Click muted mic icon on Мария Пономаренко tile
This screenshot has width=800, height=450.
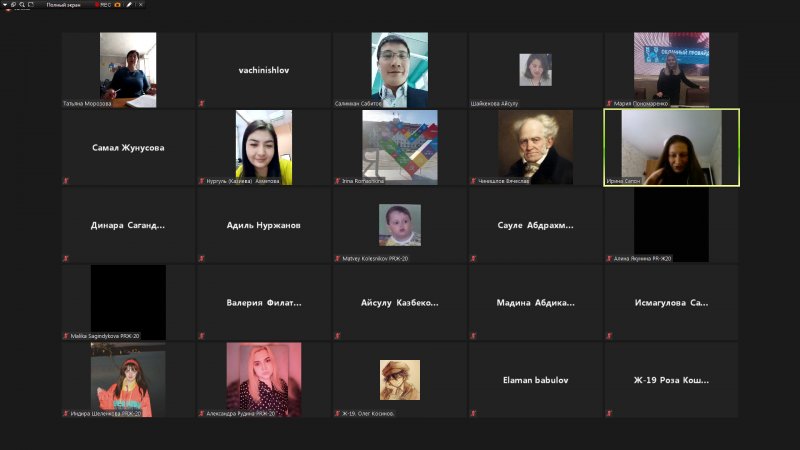point(609,103)
